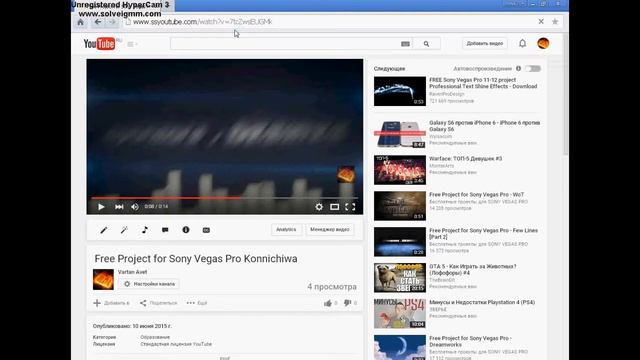Open Настройки канала channel settings

[149, 284]
